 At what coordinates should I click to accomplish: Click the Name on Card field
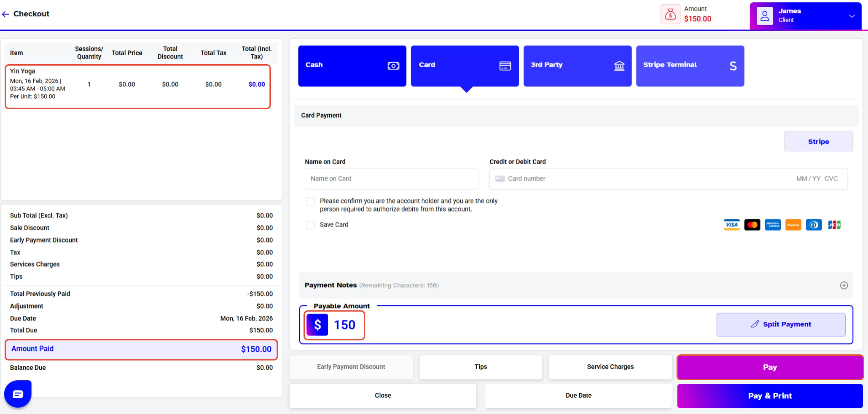(x=391, y=179)
